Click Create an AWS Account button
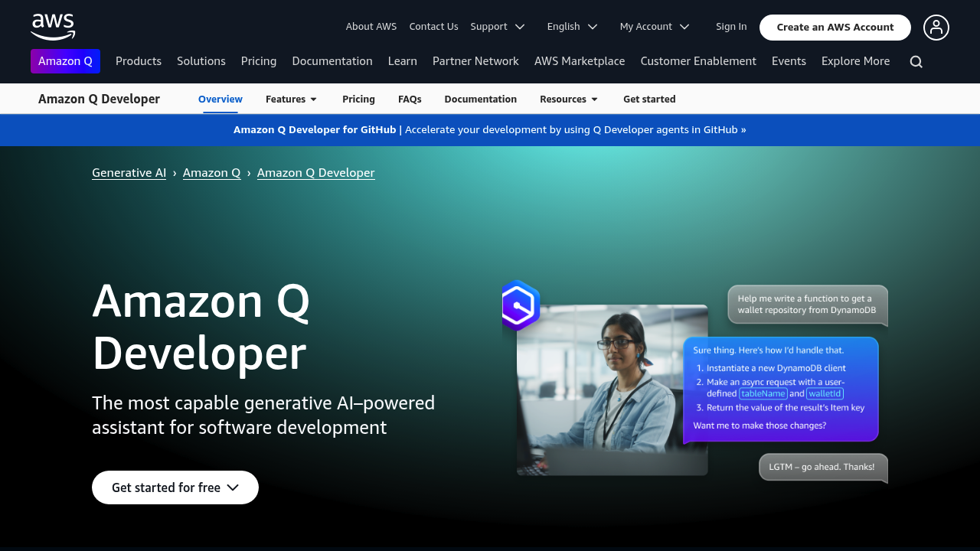 coord(835,27)
